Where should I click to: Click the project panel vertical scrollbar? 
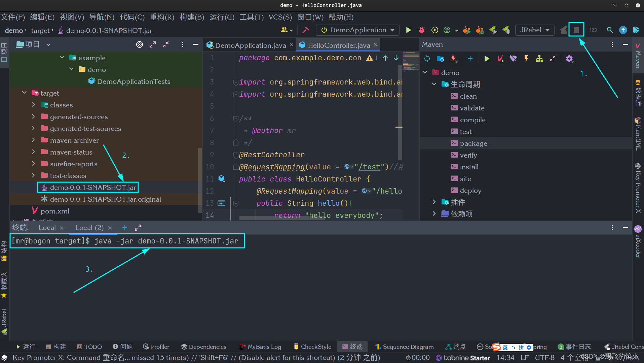click(200, 180)
